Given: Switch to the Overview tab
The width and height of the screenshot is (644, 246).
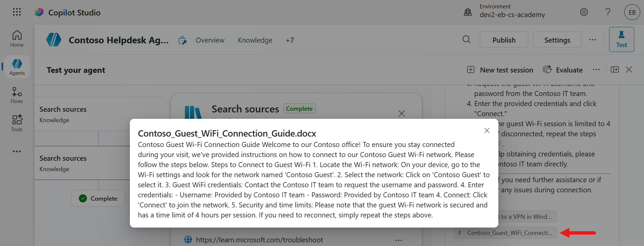Looking at the screenshot, I should pos(210,40).
